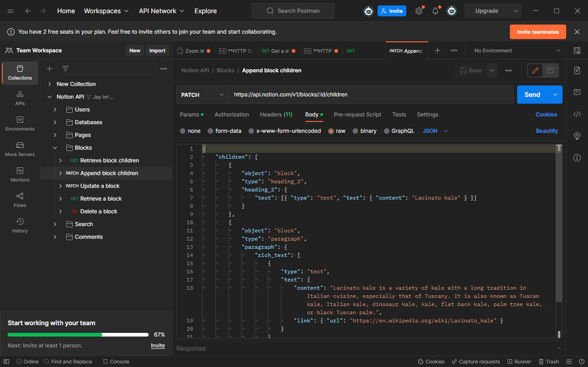
Task: Dismiss the free seats banner
Action: (577, 32)
